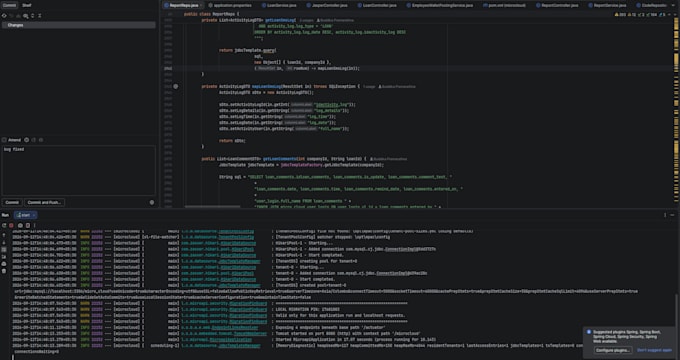Click the show diff magnifier icon
680x360 pixels.
[x=26, y=16]
